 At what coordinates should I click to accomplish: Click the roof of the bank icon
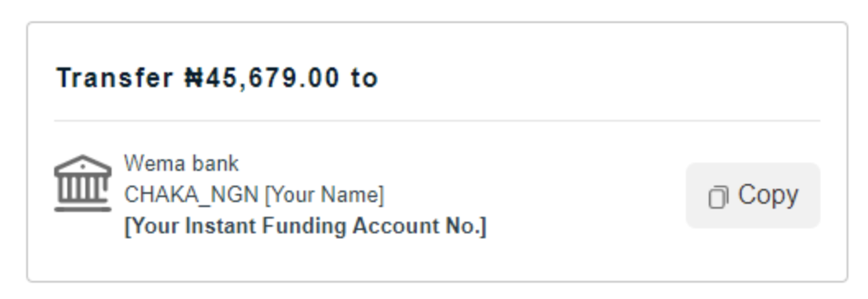tap(83, 163)
